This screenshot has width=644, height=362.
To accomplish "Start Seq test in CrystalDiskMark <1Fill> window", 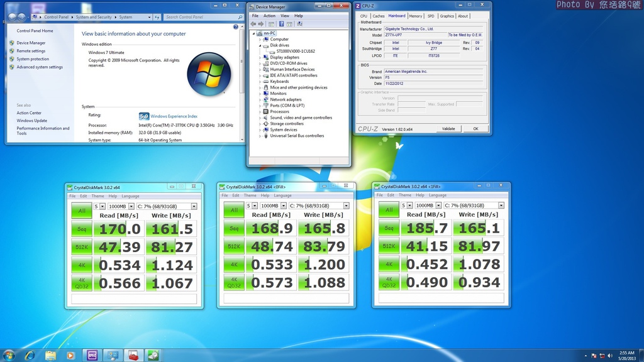I will [x=389, y=228].
